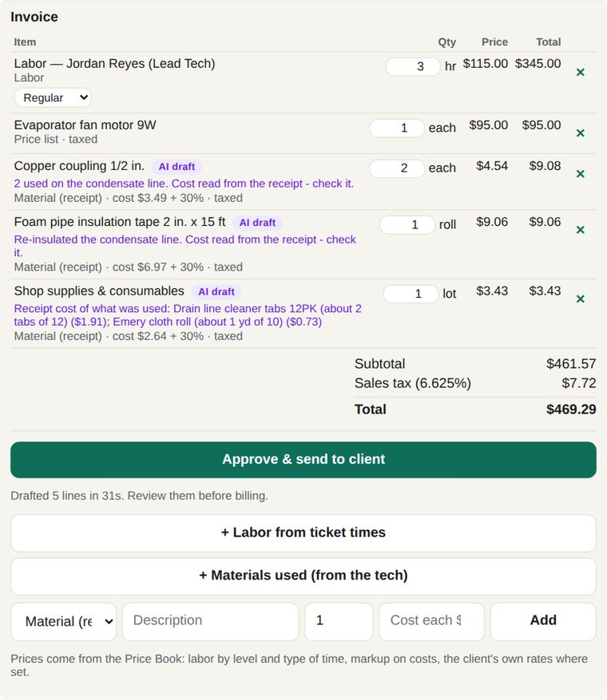
Task: Select the Shop supplies total $3.43
Action: pos(545,291)
